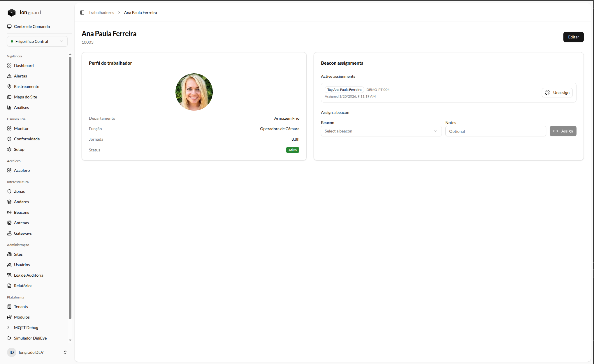Click the Simulador DigiEye play icon

click(9, 338)
